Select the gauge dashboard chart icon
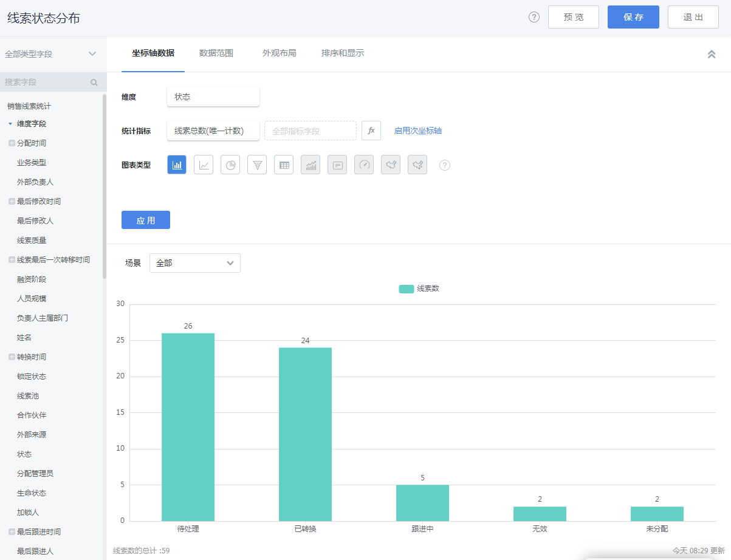The height and width of the screenshot is (560, 731). [364, 165]
